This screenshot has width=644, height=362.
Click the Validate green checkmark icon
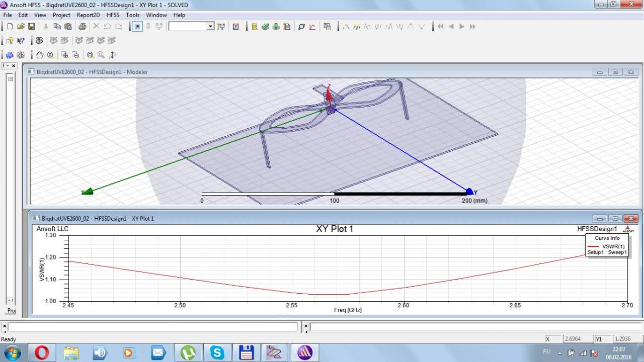[265, 27]
